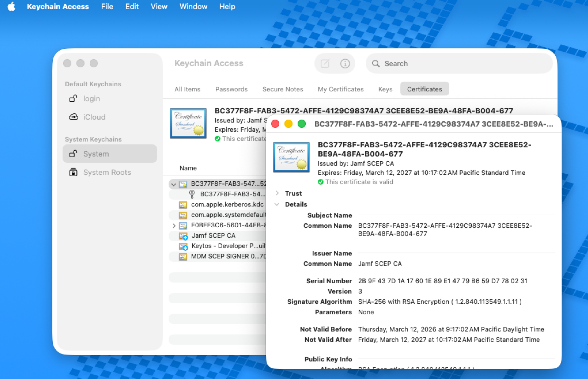Expand the E0BEE3C6-5601 certificate entry
The width and height of the screenshot is (588, 379).
174,226
